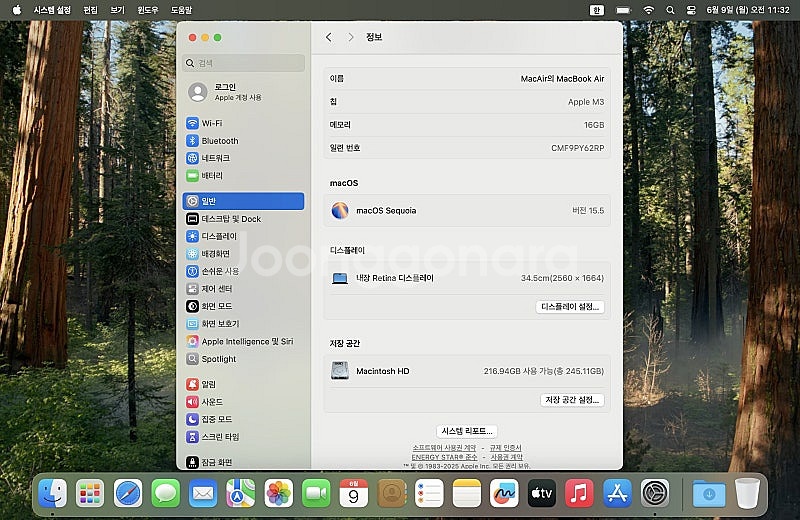Image resolution: width=800 pixels, height=520 pixels.
Task: Click the macOS Sequoia icon
Action: click(x=340, y=210)
